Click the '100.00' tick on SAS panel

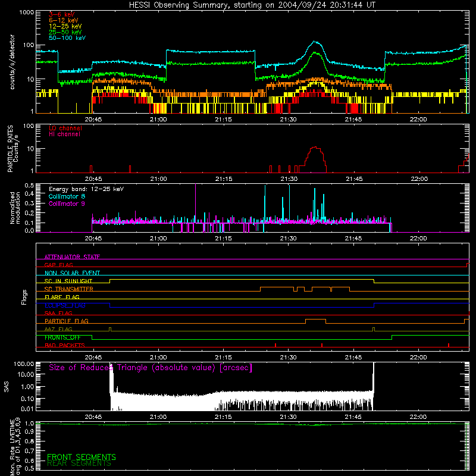(24, 364)
